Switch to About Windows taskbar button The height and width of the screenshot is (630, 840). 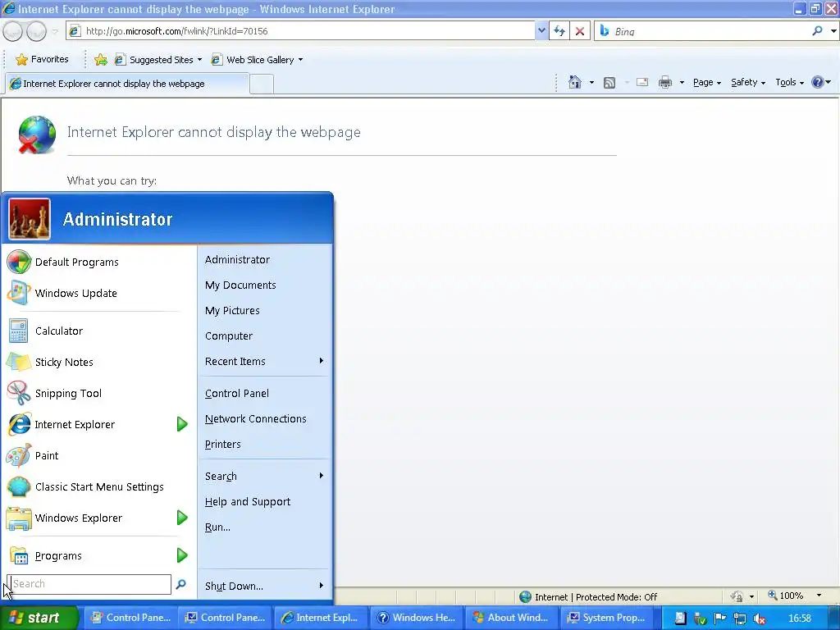click(x=511, y=618)
